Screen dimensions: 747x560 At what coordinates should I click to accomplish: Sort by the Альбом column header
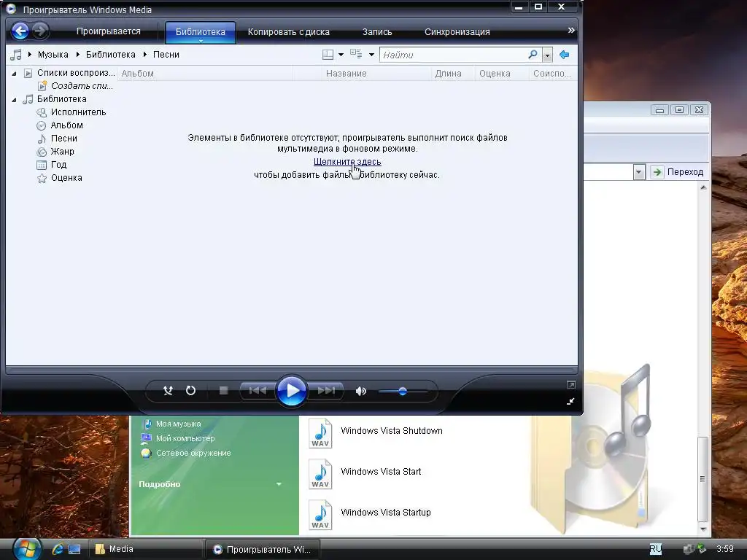pos(205,74)
